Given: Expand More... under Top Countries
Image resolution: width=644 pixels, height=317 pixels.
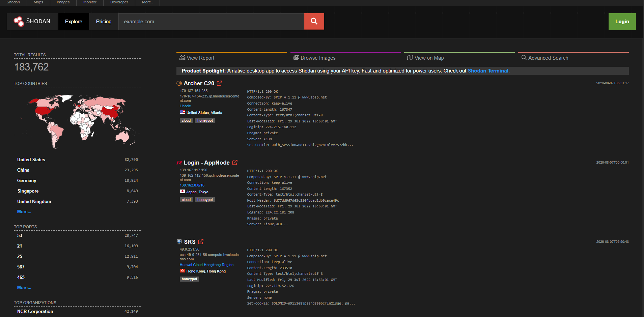Looking at the screenshot, I should 24,211.
